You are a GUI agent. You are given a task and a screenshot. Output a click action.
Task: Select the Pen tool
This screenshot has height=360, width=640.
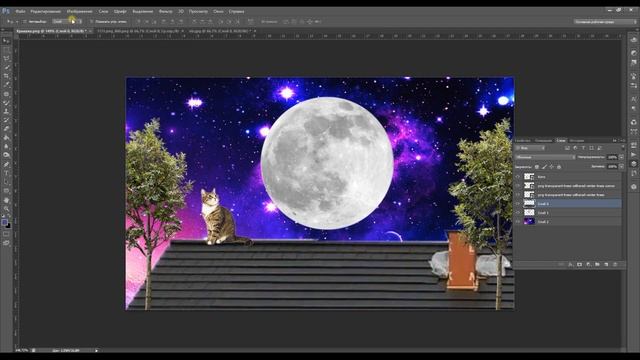coord(6,164)
